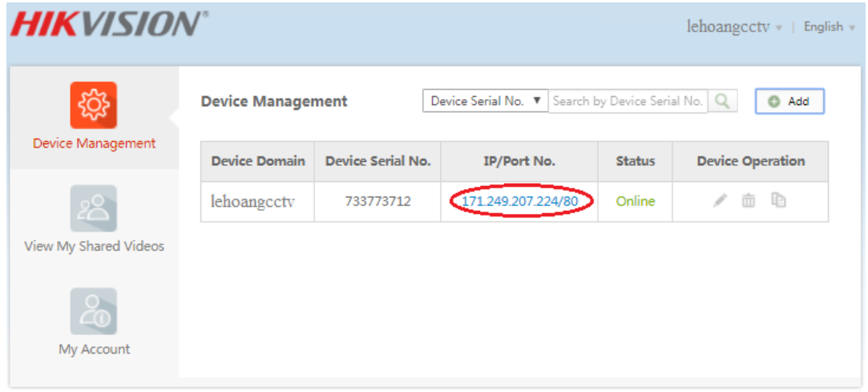This screenshot has width=868, height=392.
Task: Go to the View My Shared Videos label
Action: 94,246
